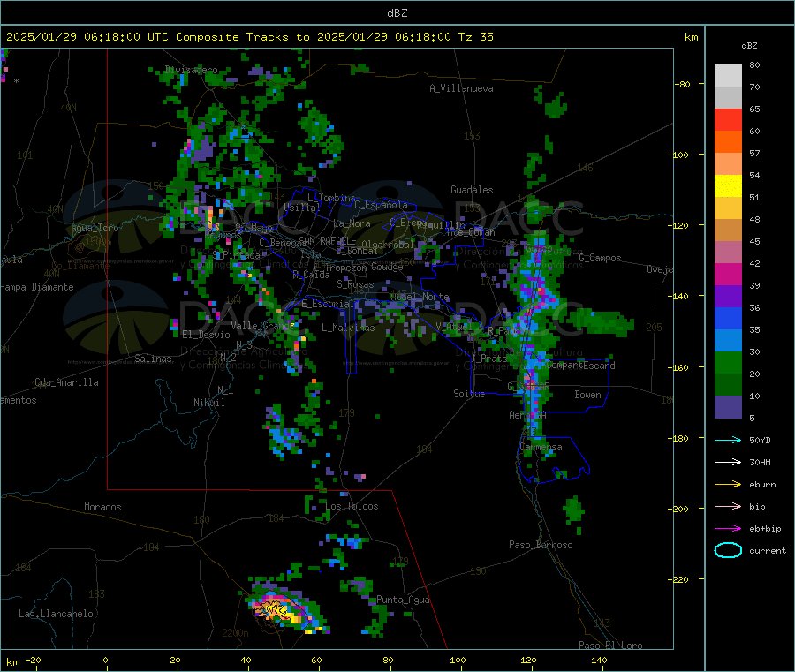Click the 'La_Nora' map label
The image size is (795, 672).
coord(352,223)
